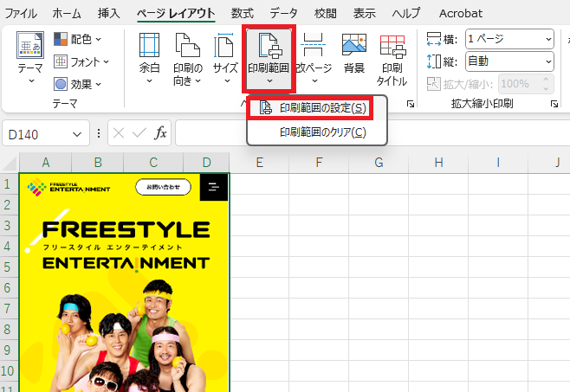This screenshot has width=570, height=392.
Task: Click the 拡大/縮小 100% scale field
Action: [526, 84]
